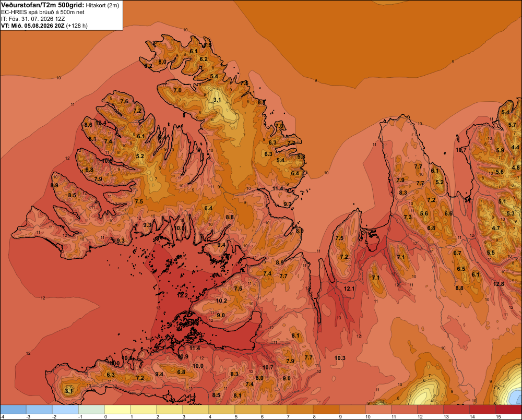This screenshot has width=522, height=420.
Task: Click the 12.2 temperature value in the bay
Action: [182, 295]
